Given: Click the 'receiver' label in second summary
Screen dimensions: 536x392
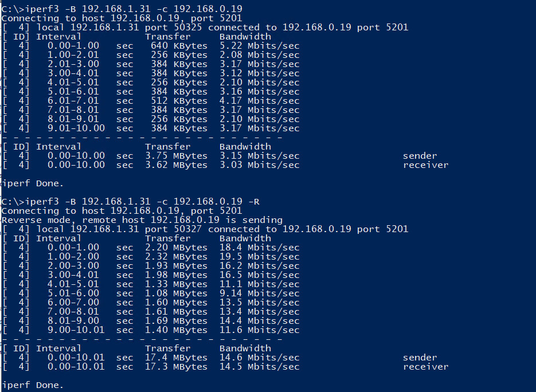Looking at the screenshot, I should (x=425, y=367).
